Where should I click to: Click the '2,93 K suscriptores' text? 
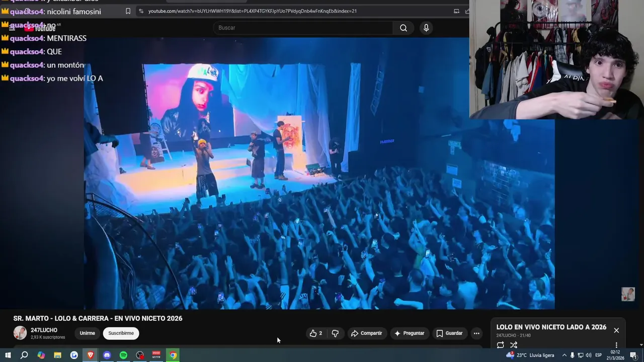[x=48, y=337]
